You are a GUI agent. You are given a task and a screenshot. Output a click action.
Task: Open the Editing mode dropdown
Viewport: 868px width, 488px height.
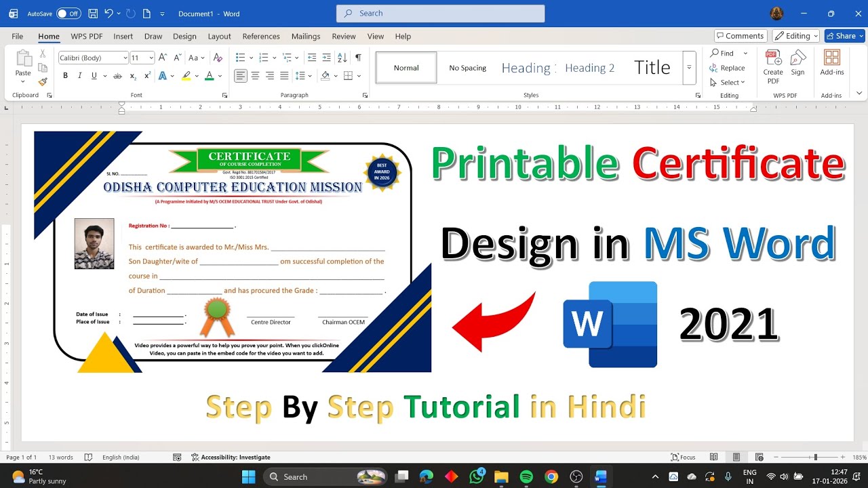[x=796, y=36]
